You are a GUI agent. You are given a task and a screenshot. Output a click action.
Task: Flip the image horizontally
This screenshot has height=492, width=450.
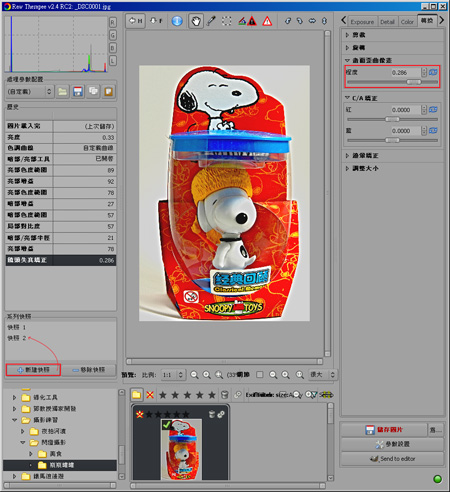312,21
